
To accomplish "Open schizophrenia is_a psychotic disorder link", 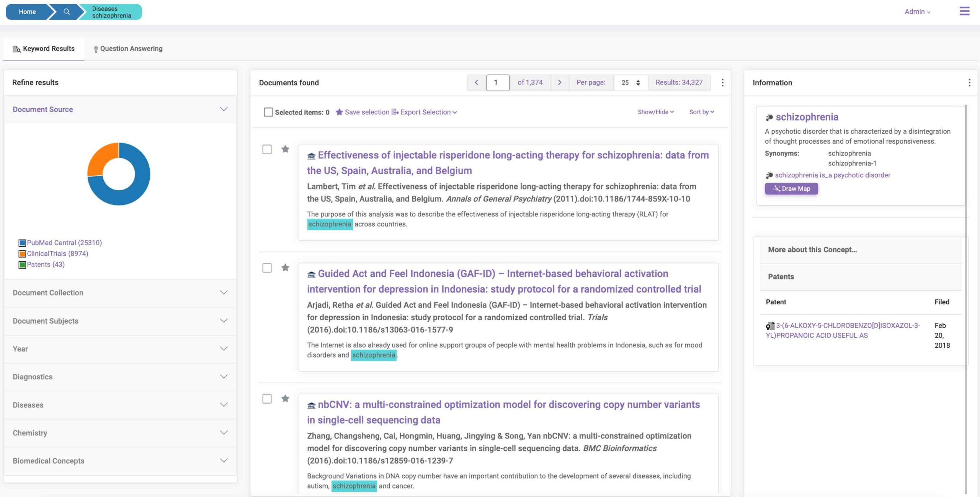I will pyautogui.click(x=832, y=175).
